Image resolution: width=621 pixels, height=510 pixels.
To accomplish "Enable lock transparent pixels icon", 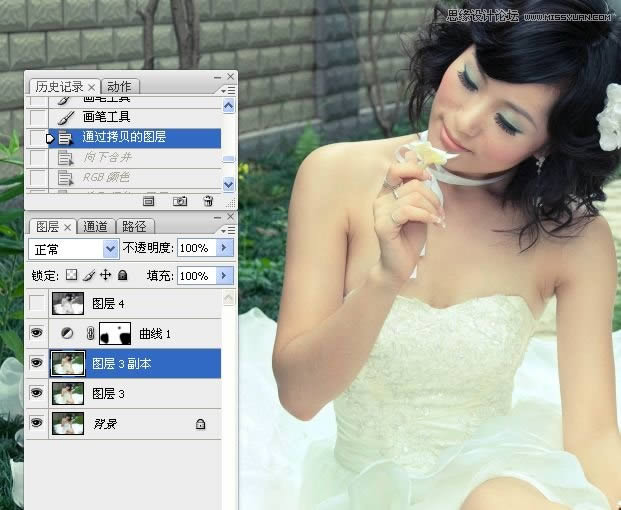I will [x=71, y=275].
